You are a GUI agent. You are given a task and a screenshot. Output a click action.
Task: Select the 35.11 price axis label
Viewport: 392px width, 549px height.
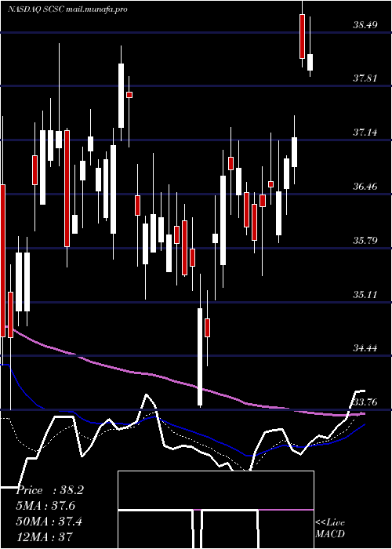click(x=365, y=295)
